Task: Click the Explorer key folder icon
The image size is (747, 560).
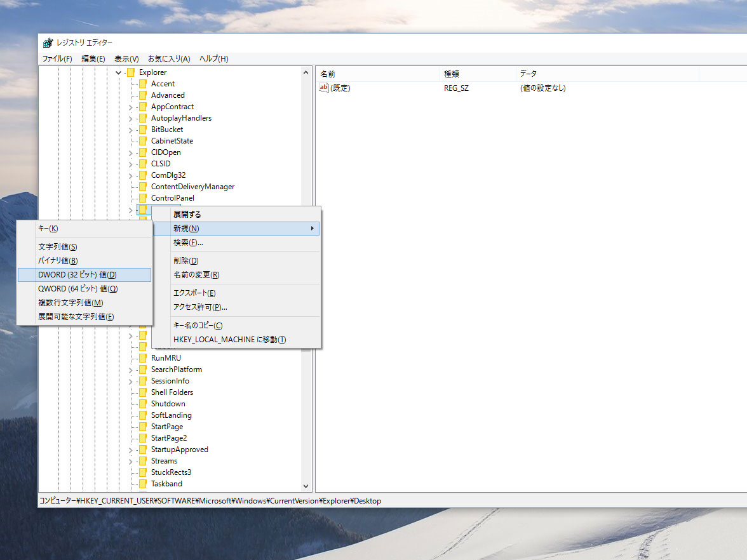Action: pos(131,72)
